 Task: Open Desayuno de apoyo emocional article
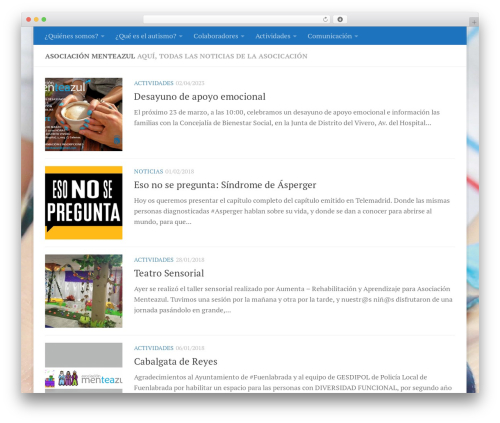200,97
